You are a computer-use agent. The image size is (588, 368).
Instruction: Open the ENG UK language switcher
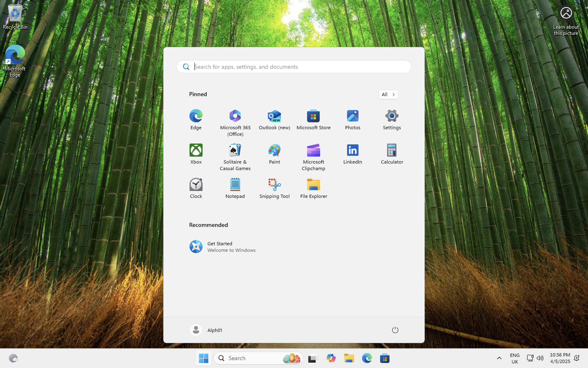click(x=515, y=358)
